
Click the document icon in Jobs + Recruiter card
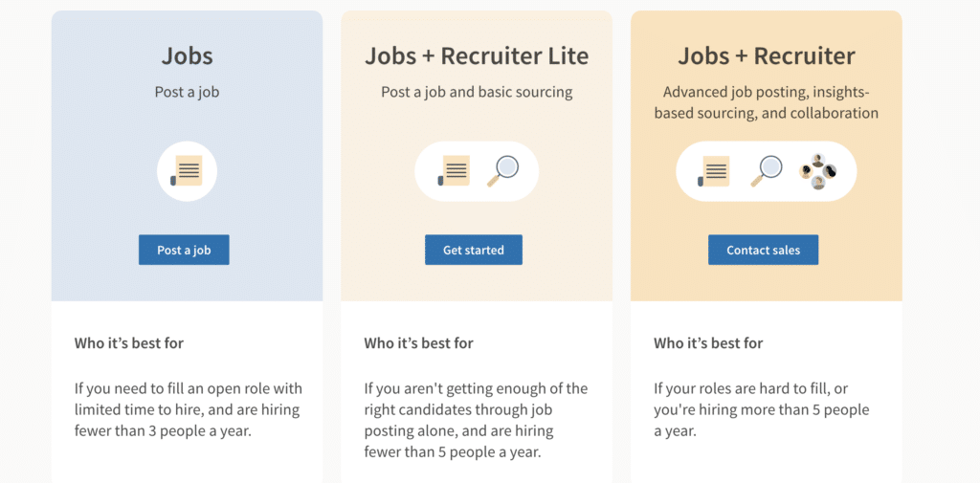(714, 171)
